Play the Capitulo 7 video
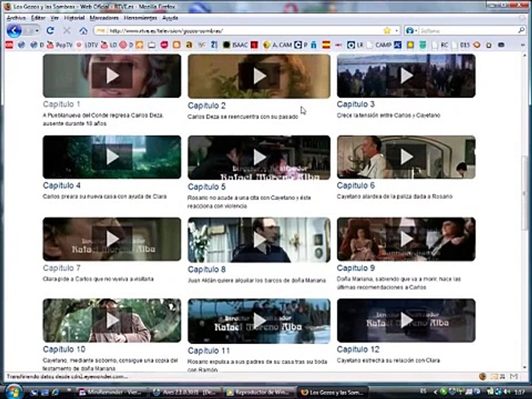532x399 pixels. pos(112,239)
